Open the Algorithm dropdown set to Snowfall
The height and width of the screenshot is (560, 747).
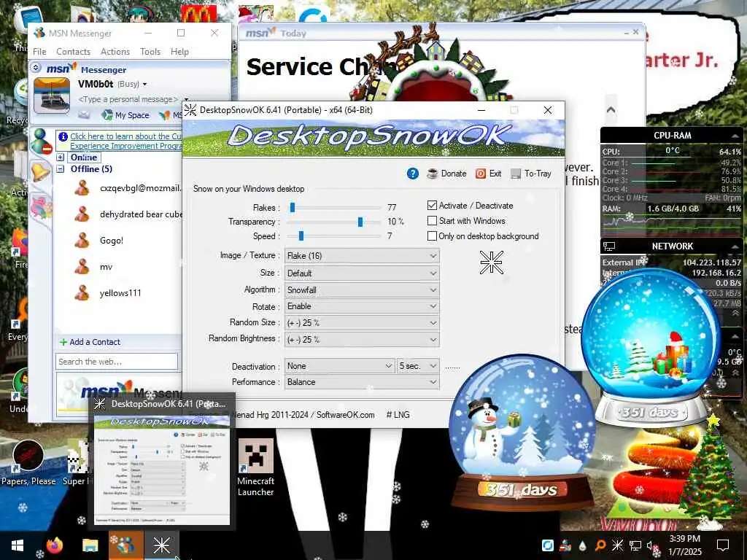pyautogui.click(x=362, y=289)
